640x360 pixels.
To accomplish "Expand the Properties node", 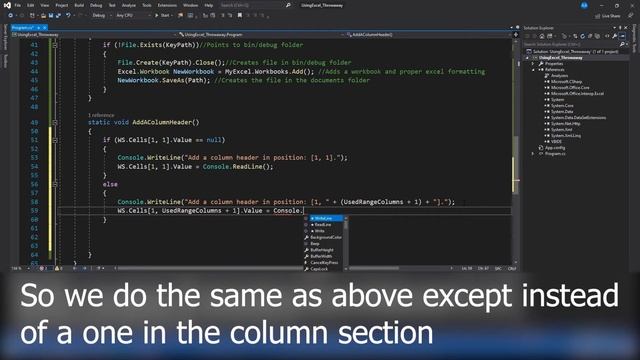I will click(x=533, y=64).
